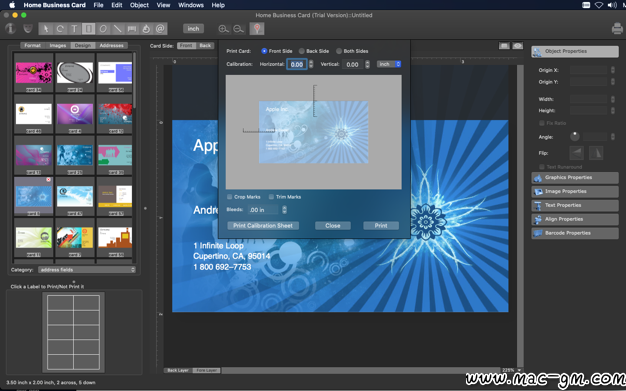Select the barcode tool

pos(132,29)
